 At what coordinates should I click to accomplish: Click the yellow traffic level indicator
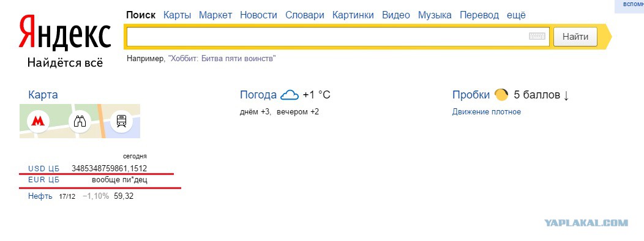click(x=501, y=95)
